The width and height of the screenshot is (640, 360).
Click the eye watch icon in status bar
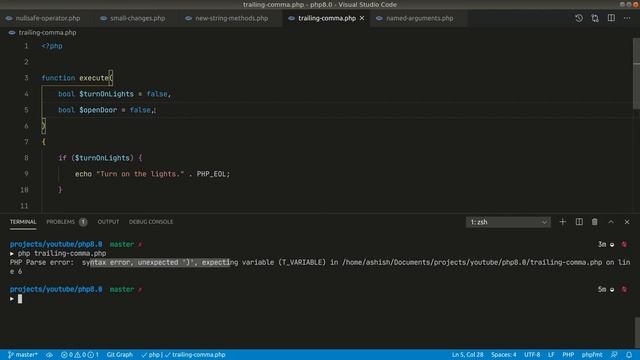(49, 355)
